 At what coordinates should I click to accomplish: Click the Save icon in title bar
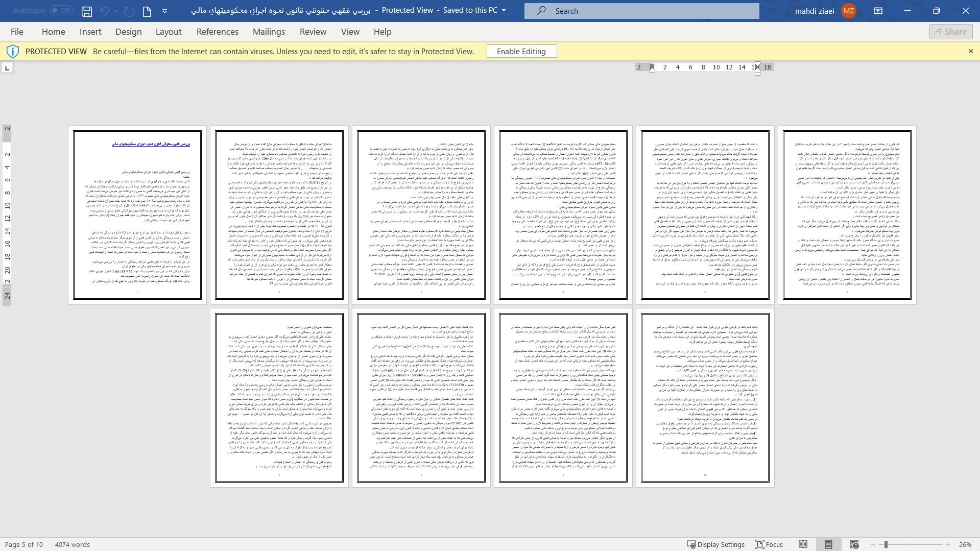(x=87, y=11)
